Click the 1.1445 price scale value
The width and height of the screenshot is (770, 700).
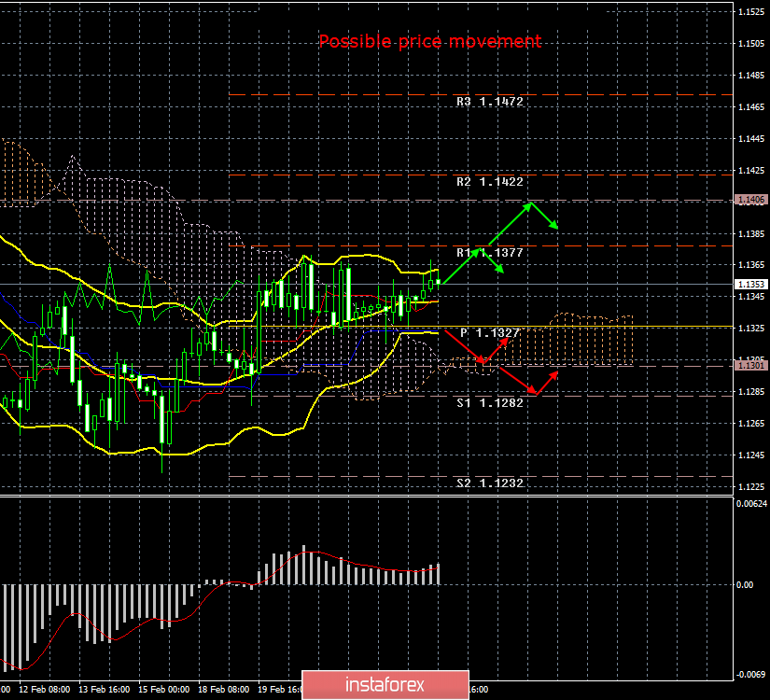tap(751, 139)
